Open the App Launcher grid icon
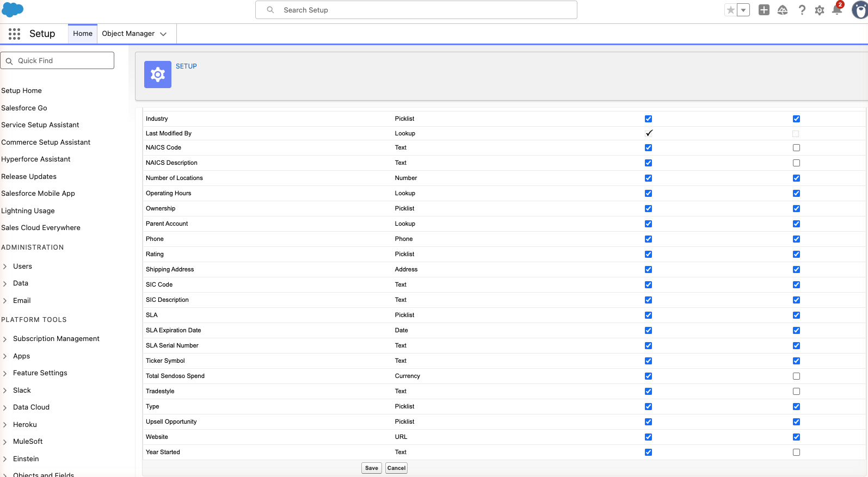 15,34
